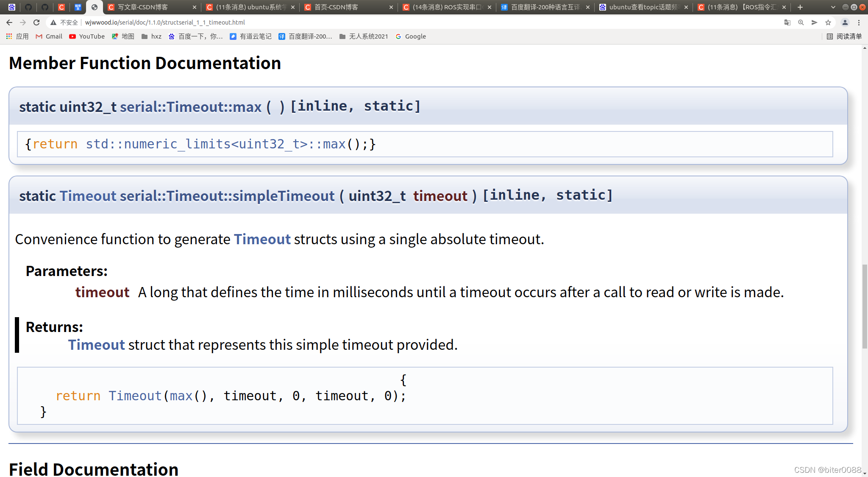Open the 无人系统2021 bookmark folder
This screenshot has height=477, width=868.
364,36
